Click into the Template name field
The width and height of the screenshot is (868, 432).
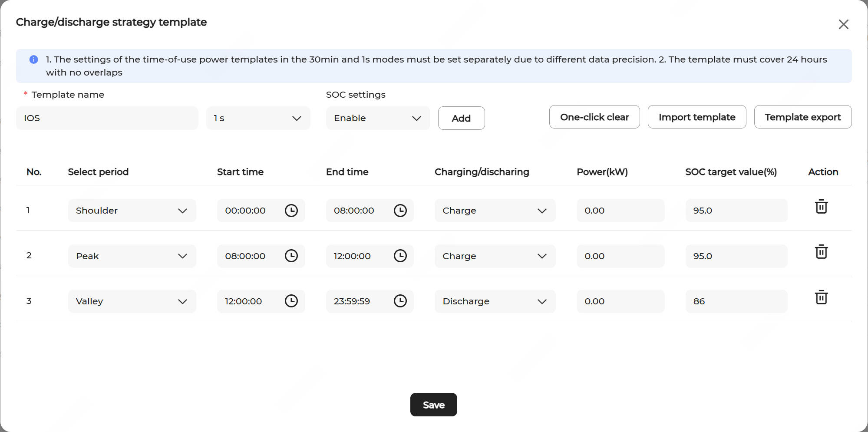tap(107, 118)
